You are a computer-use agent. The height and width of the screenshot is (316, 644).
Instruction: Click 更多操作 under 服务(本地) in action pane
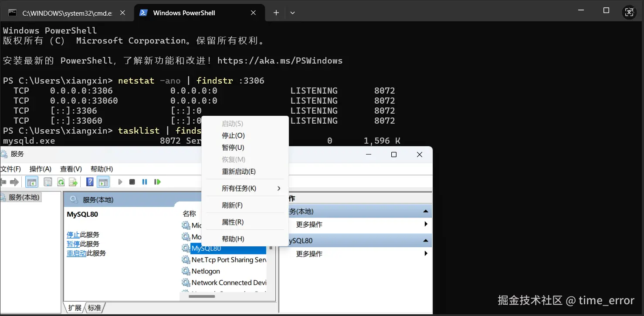click(x=309, y=225)
